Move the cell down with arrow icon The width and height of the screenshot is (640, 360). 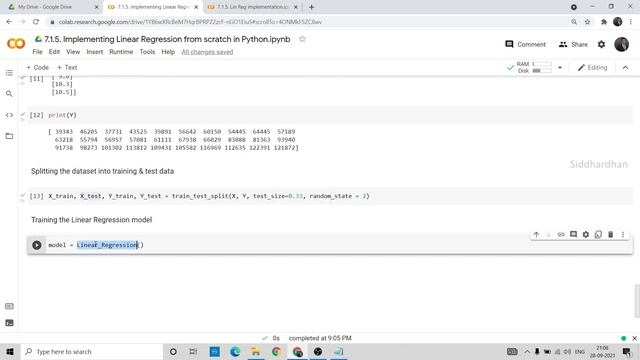pos(549,234)
